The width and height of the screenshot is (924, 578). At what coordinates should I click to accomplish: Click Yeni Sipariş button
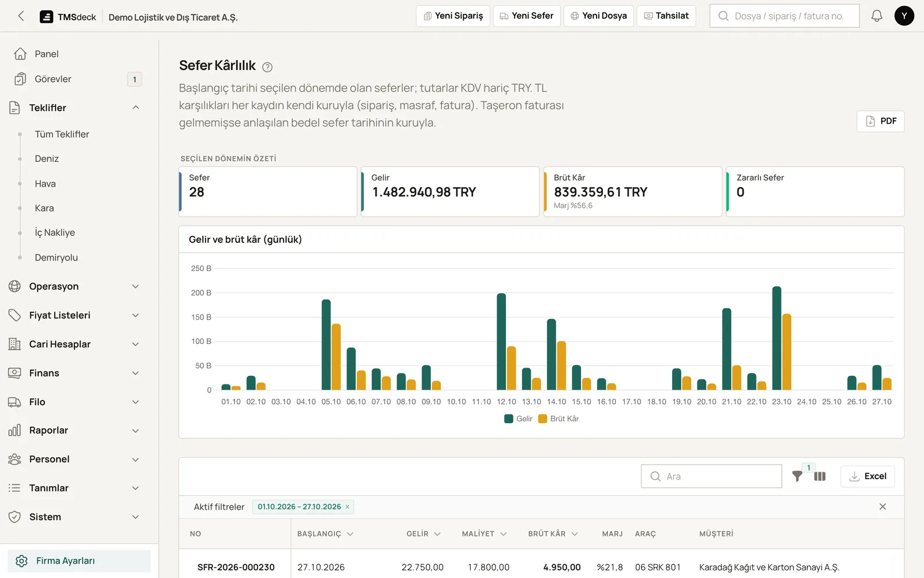(453, 16)
